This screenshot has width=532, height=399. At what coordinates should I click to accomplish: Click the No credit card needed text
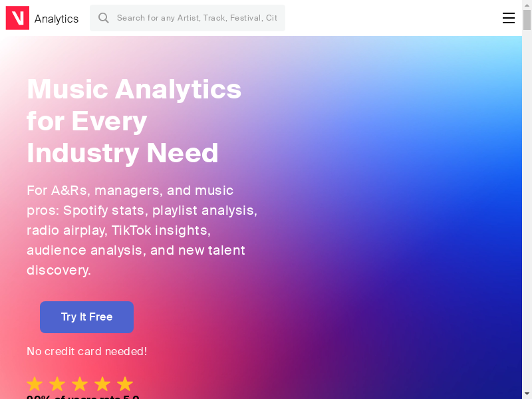pos(86,351)
